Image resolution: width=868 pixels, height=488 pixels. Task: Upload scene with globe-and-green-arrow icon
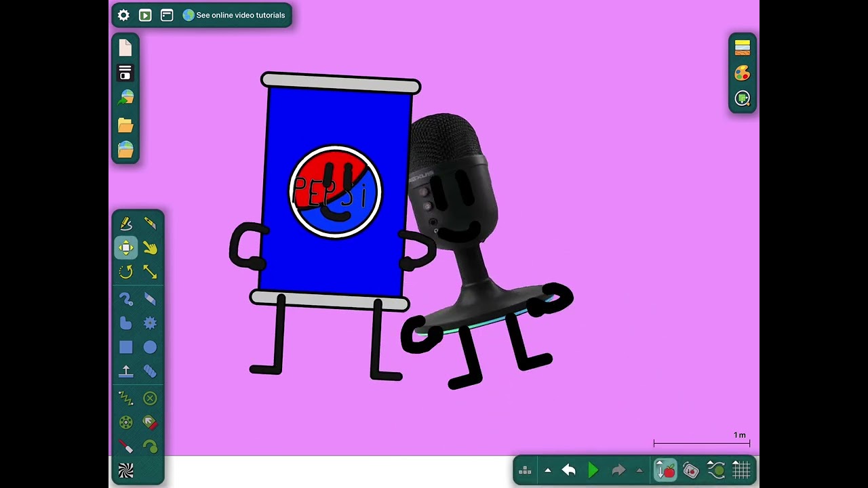pos(125,98)
